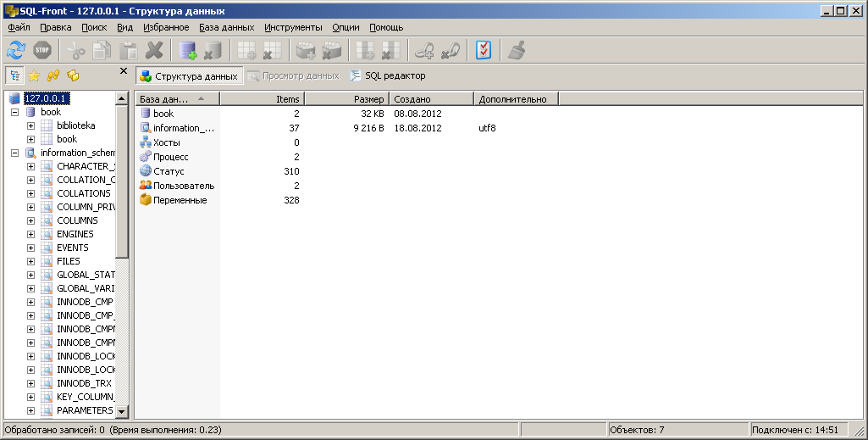Click the add table grid icon
Image resolution: width=868 pixels, height=440 pixels.
click(246, 50)
